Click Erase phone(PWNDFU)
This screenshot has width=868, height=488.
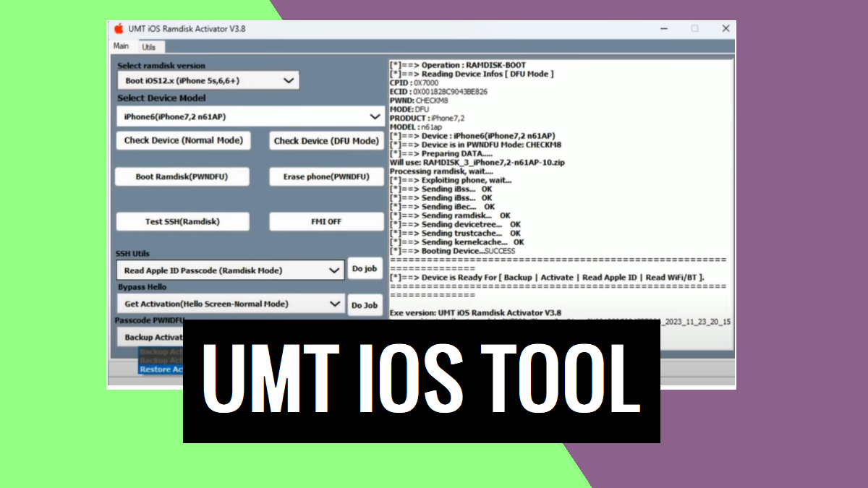point(325,176)
